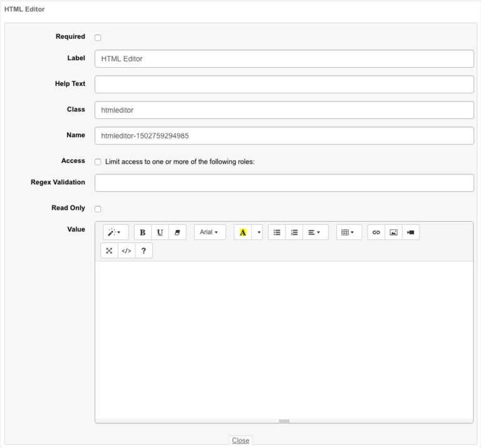This screenshot has width=481, height=448.
Task: Insert an unordered bullet list
Action: tap(277, 232)
